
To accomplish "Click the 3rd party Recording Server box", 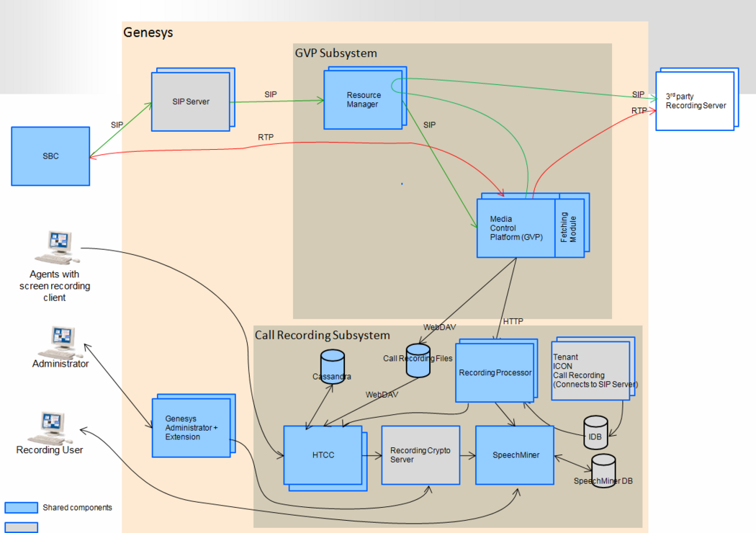I will (696, 102).
